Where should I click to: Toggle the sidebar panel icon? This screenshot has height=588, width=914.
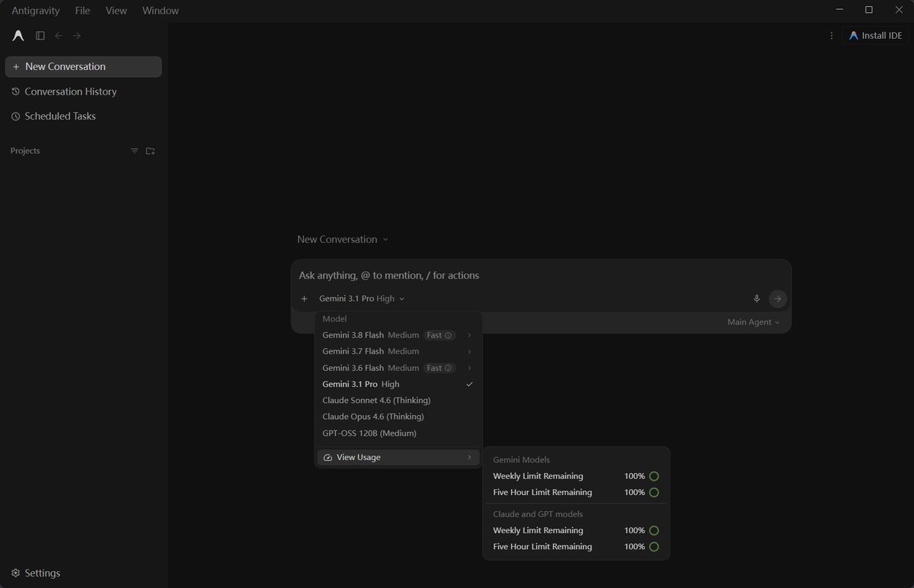pyautogui.click(x=40, y=36)
